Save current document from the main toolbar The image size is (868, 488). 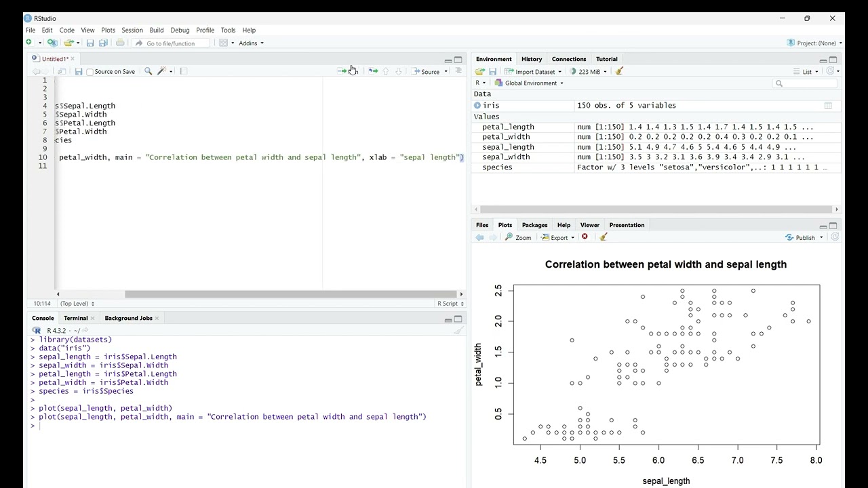90,43
